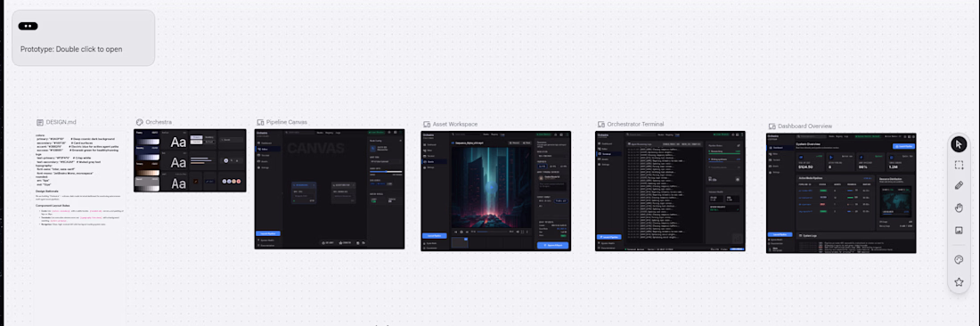Adjust the slider in Pipeline Canvas side panel
Image resolution: width=980 pixels, height=326 pixels.
[x=385, y=172]
